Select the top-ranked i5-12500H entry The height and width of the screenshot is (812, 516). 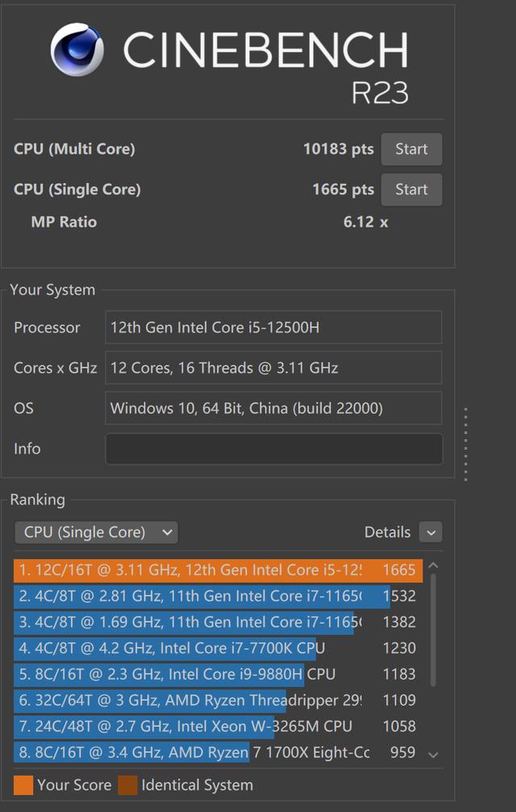[x=218, y=570]
